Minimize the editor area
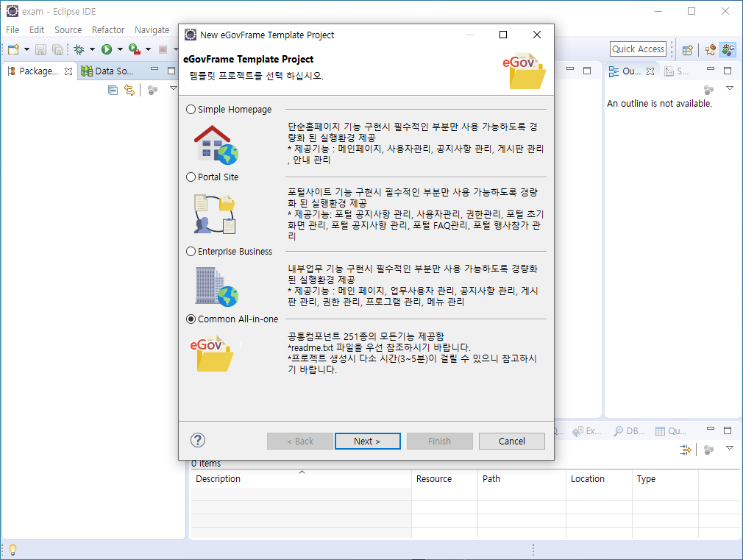 (570, 69)
